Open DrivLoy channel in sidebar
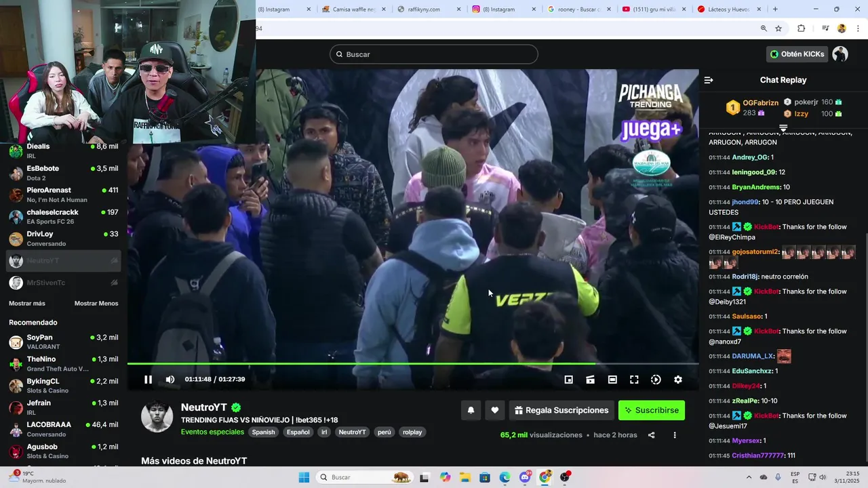868x488 pixels. 64,239
